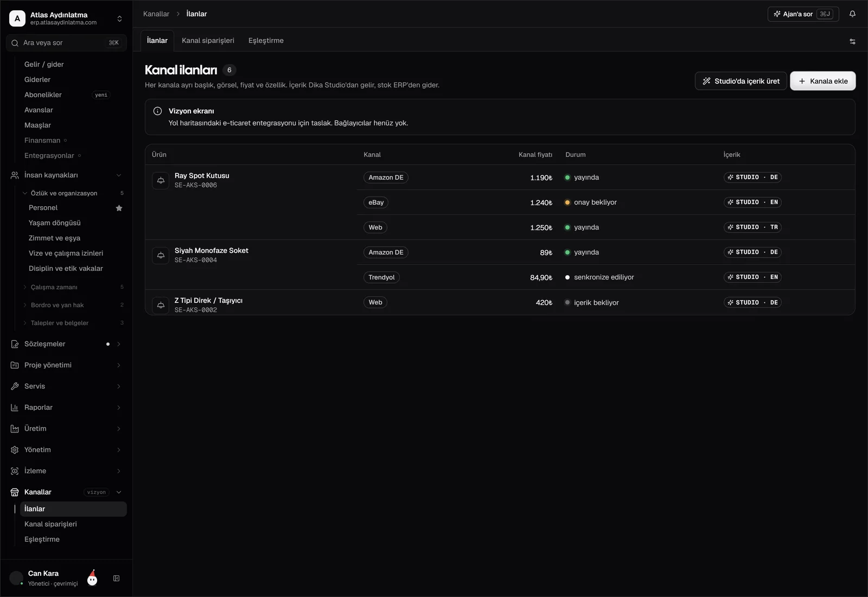Screen dimensions: 868x597
Task: Click the İzleme scan icon
Action: point(15,471)
